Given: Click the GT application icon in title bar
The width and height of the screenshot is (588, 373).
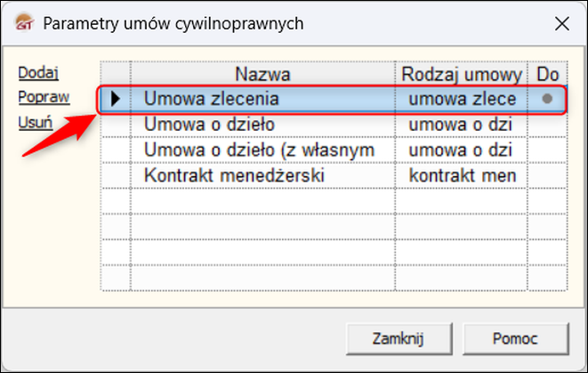Looking at the screenshot, I should tap(25, 22).
